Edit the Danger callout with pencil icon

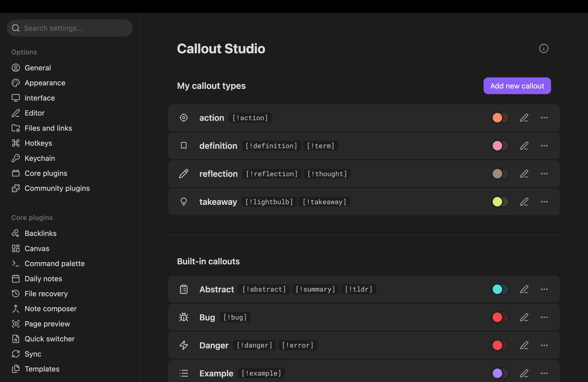[524, 345]
